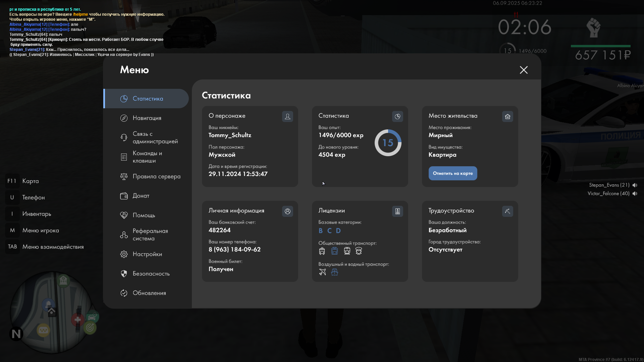Open the Навигация menu section

(x=146, y=118)
